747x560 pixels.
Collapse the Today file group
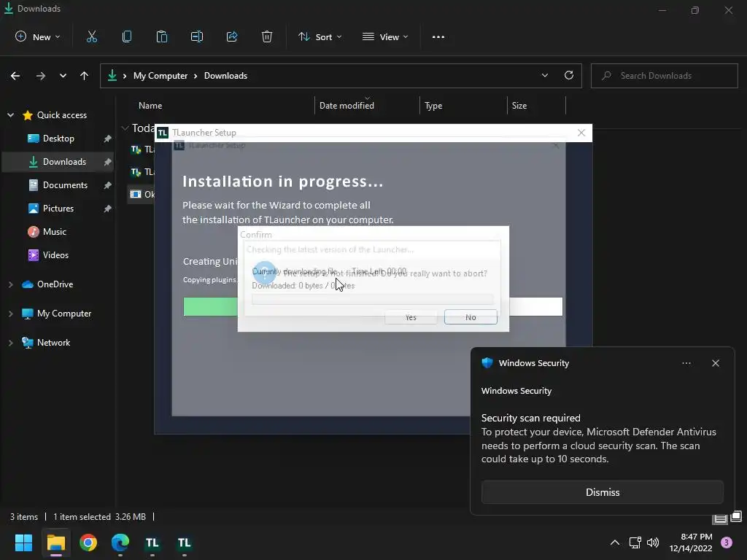click(125, 128)
